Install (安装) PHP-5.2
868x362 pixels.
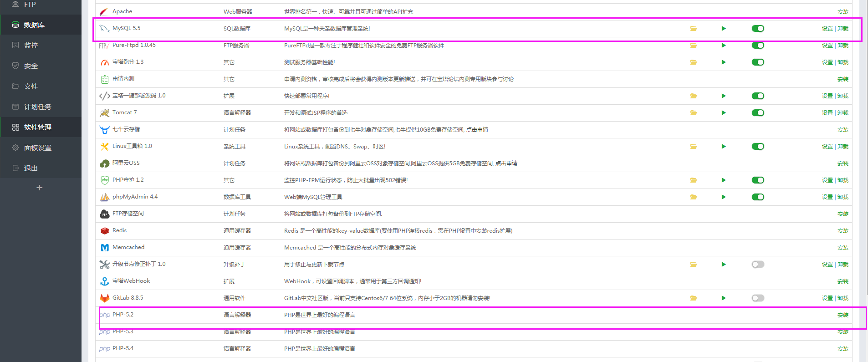(x=843, y=315)
